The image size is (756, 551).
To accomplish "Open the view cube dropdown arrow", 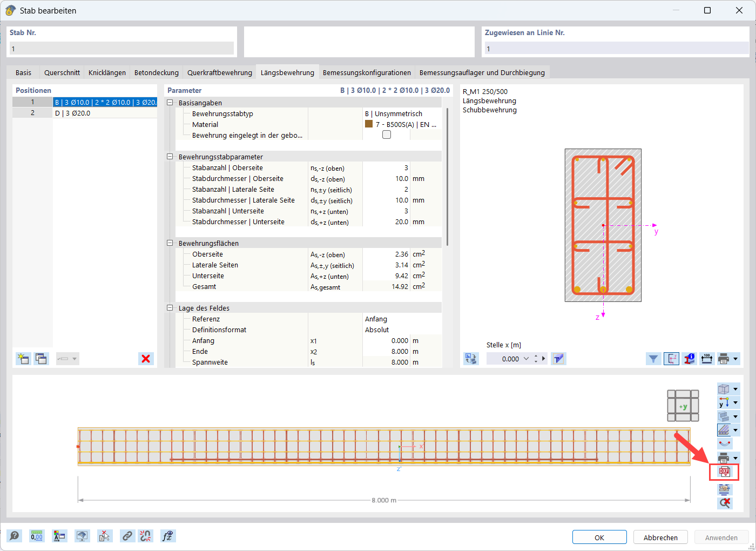I will click(x=735, y=389).
